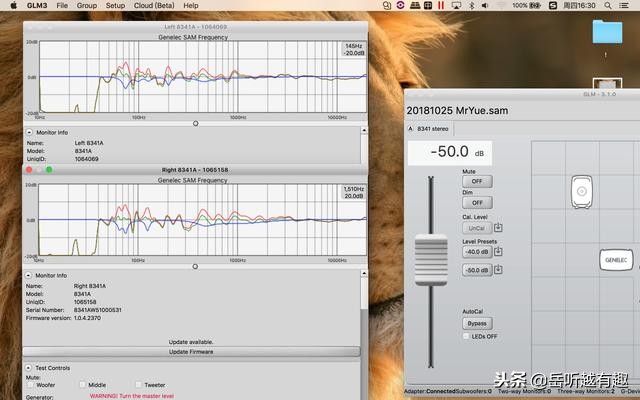
Task: Open the File menu
Action: click(62, 5)
